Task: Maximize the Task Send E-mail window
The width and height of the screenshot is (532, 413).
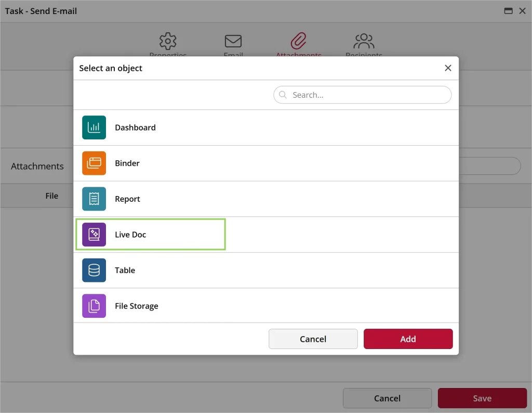Action: click(x=509, y=11)
